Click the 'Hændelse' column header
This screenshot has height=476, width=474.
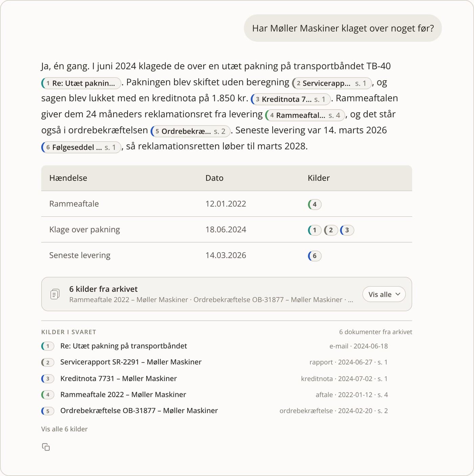point(68,178)
